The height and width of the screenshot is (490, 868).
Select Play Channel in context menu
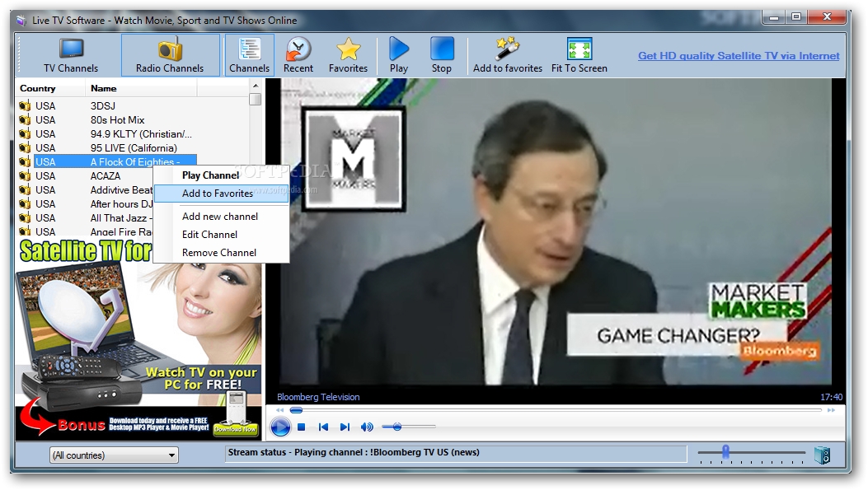tap(221, 175)
